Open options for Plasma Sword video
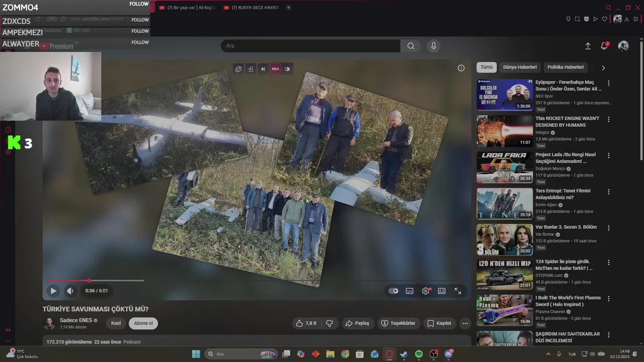 pos(609,299)
